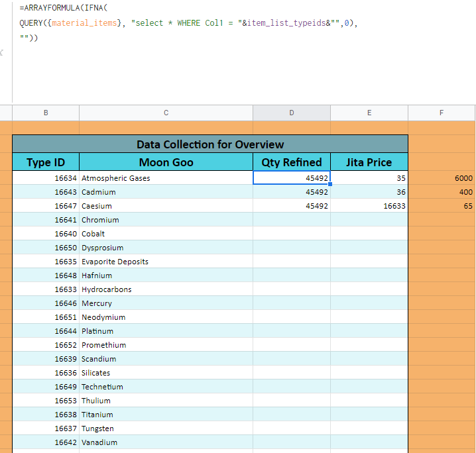476x453 pixels.
Task: Select the 'Silicates' cell
Action: click(166, 373)
